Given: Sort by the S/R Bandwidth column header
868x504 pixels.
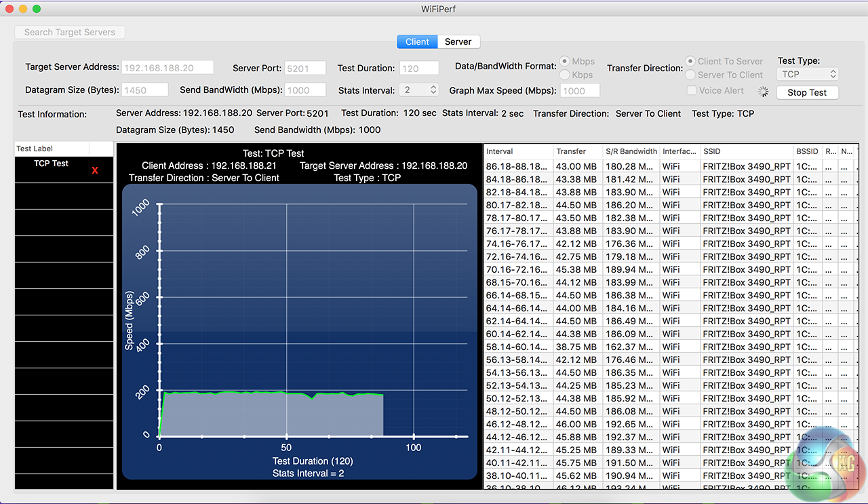Looking at the screenshot, I should (631, 151).
